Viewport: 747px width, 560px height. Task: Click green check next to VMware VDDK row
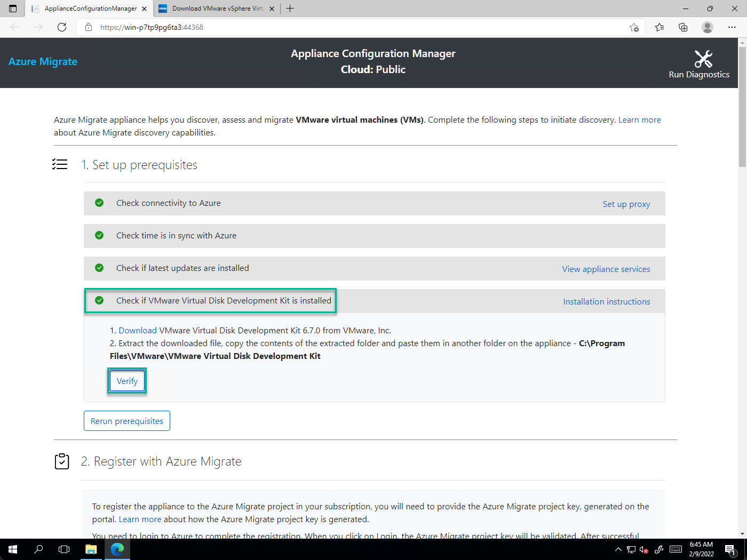pyautogui.click(x=99, y=300)
